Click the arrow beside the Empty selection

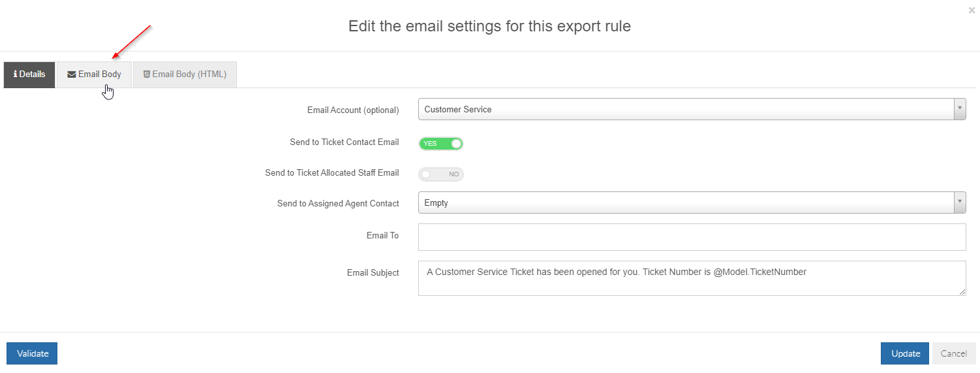[960, 203]
